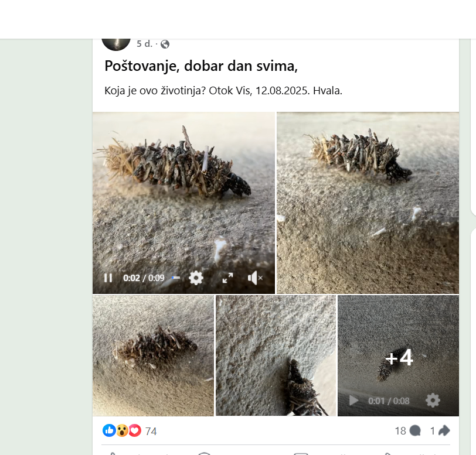Viewport: 476px width, 455px height.
Task: Open the "5 d." post timestamp link
Action: pos(144,44)
